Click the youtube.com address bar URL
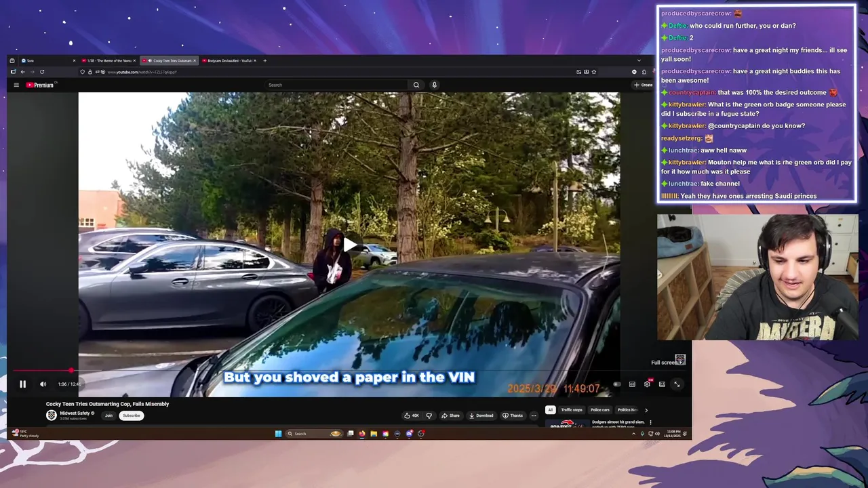Image resolution: width=868 pixels, height=488 pixels. pos(142,72)
